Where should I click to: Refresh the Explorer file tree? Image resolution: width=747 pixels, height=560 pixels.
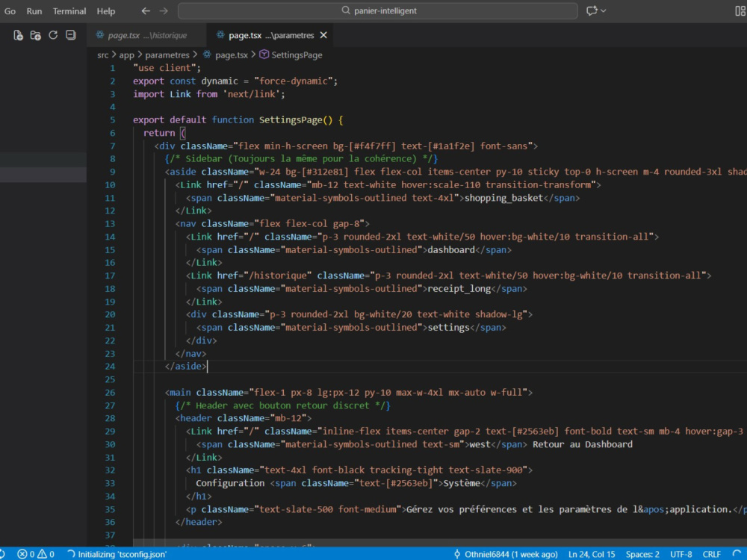pyautogui.click(x=53, y=35)
